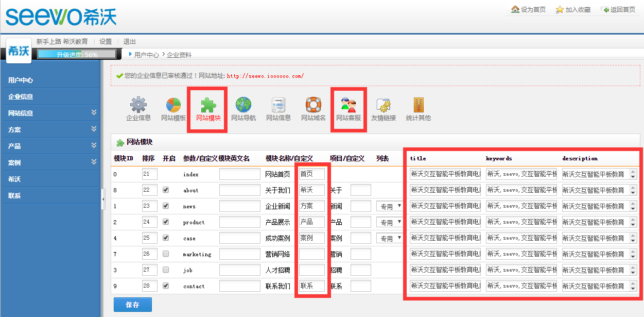Image resolution: width=644 pixels, height=317 pixels.
Task: Open the 专用 dropdown in the news row
Action: tap(391, 207)
